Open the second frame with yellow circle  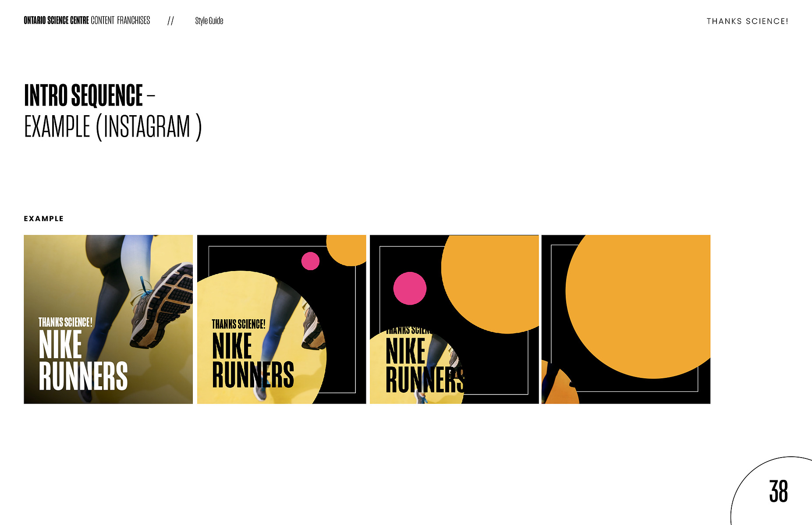click(x=281, y=319)
